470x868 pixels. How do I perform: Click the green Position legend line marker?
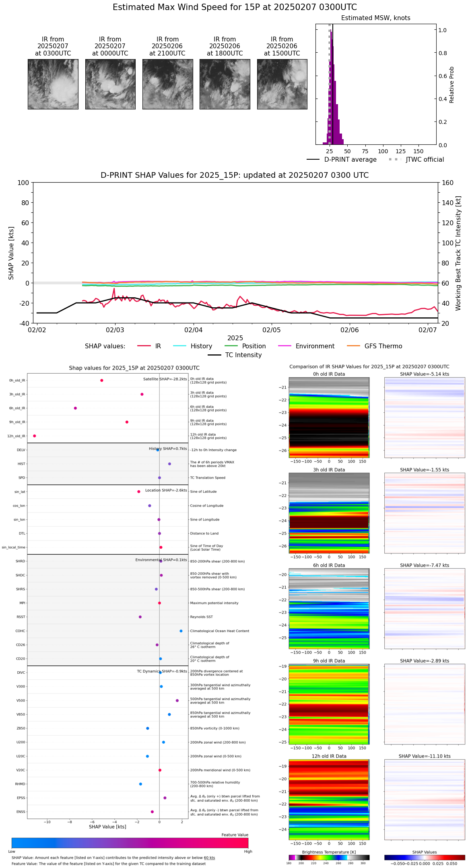231,346
